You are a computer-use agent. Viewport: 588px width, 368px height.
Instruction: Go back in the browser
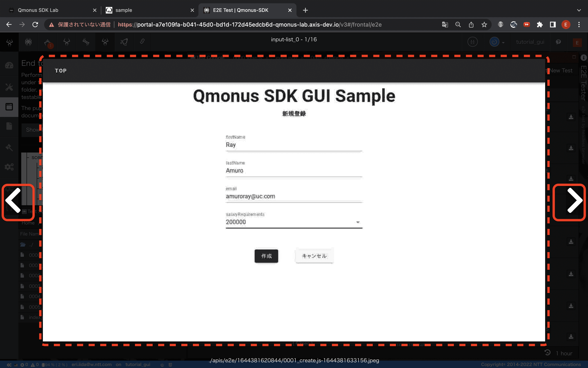9,25
